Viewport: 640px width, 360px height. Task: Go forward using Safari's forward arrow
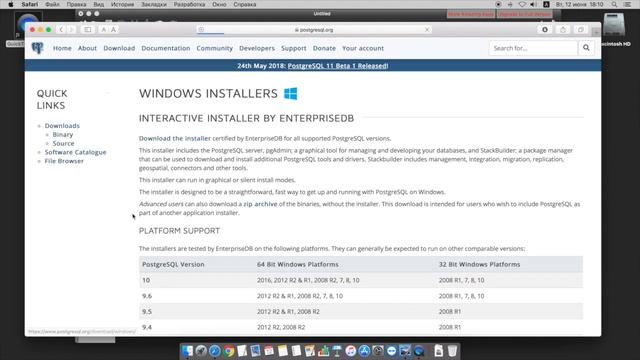click(x=71, y=30)
